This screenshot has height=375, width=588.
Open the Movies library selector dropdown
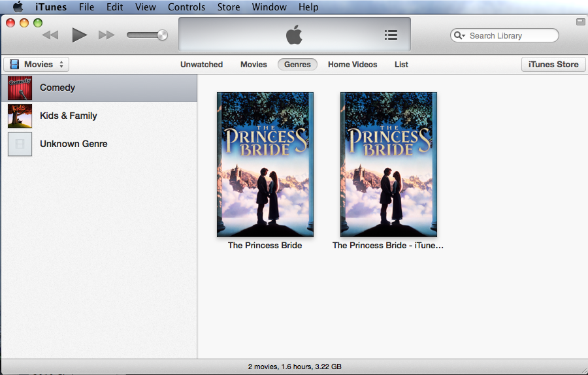(37, 65)
